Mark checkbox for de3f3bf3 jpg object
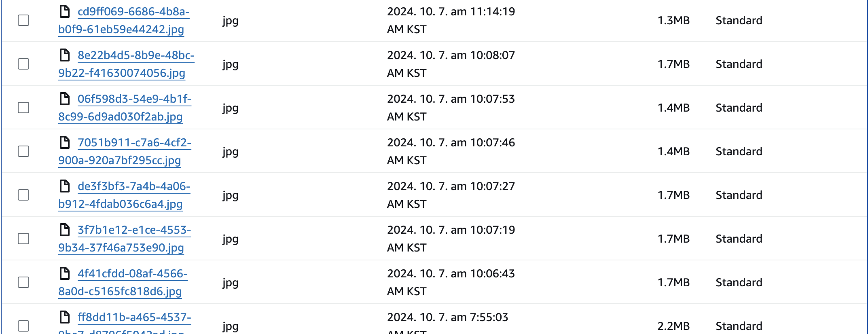The width and height of the screenshot is (868, 334). 23,195
